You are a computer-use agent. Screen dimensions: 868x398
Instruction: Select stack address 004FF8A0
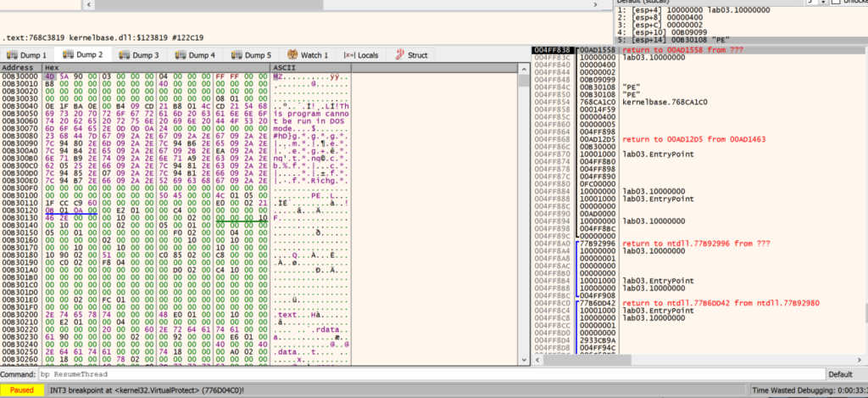pos(553,244)
